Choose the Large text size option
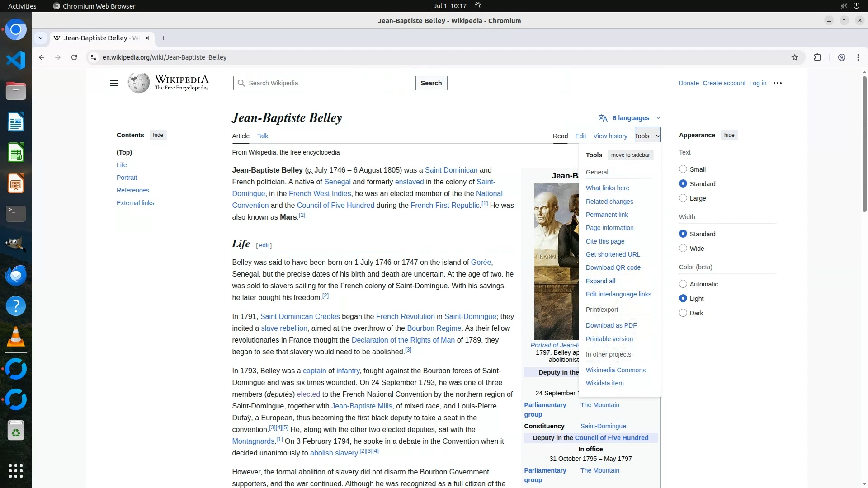868x488 pixels. (683, 198)
